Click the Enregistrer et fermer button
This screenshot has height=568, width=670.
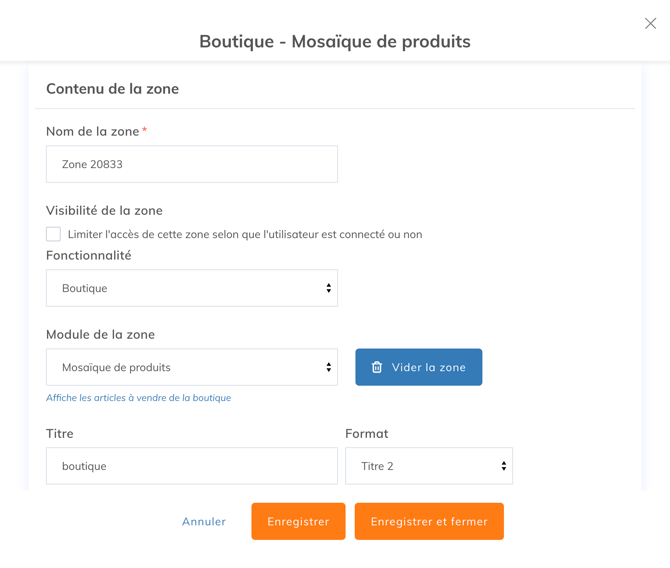coord(429,521)
